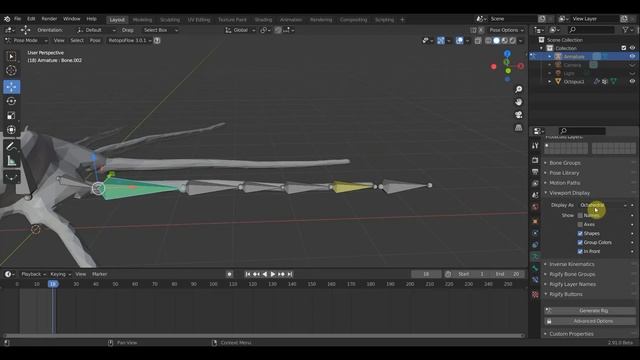Play the animation in the timeline
Screen dimensions: 640x360
tap(273, 274)
